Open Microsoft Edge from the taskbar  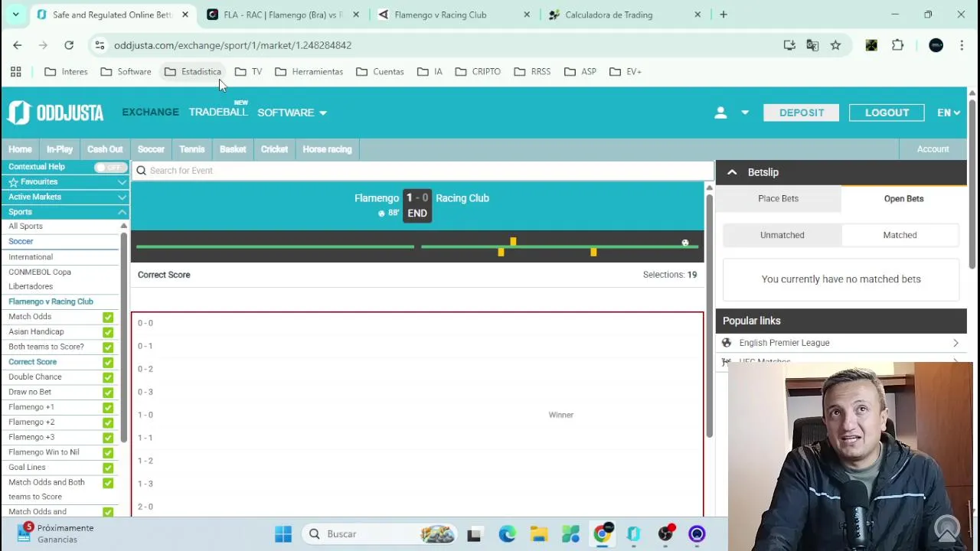click(x=507, y=534)
